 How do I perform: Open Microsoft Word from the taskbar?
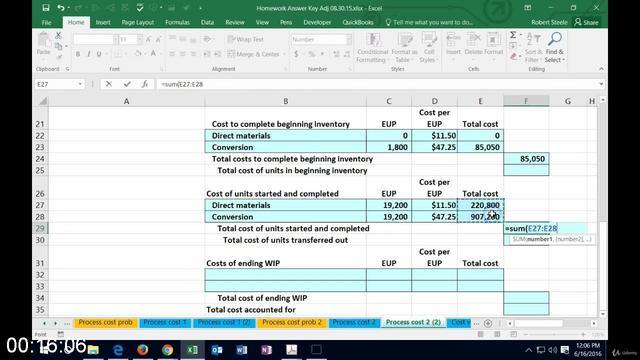[x=242, y=350]
